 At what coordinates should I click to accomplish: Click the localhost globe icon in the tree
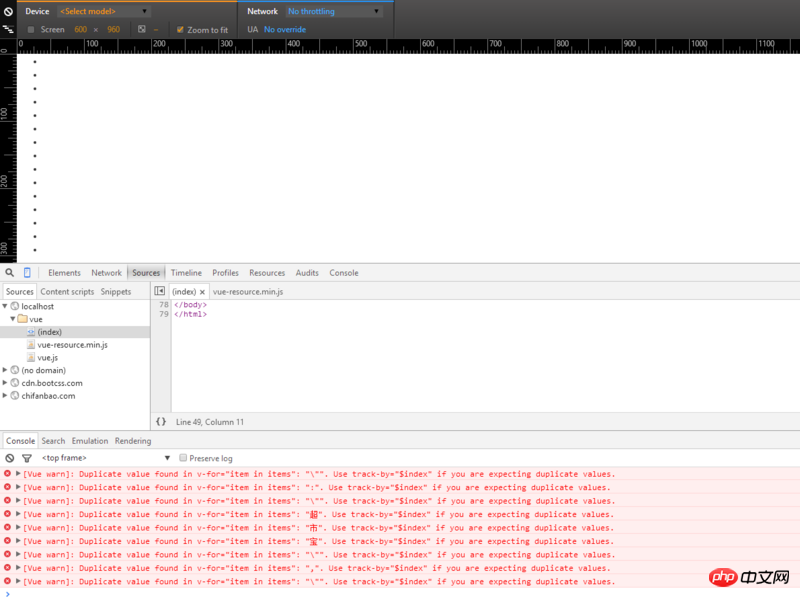pos(15,306)
